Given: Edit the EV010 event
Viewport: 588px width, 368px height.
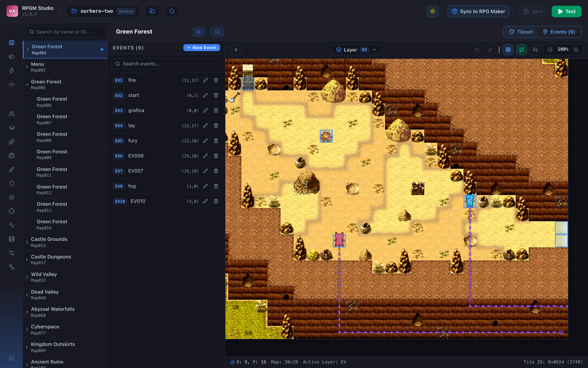Looking at the screenshot, I should [205, 201].
